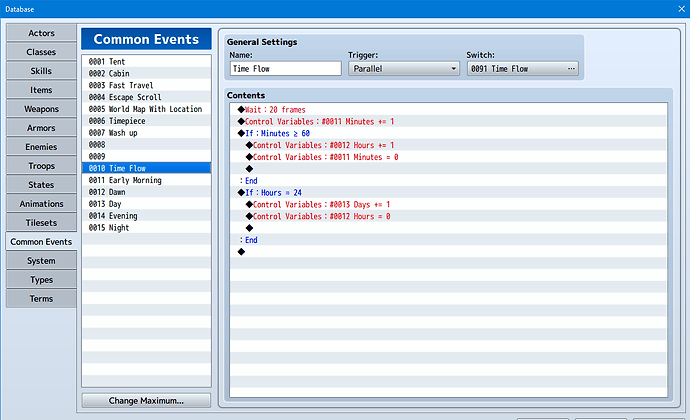Select the Minutes += 1 command line
The image size is (690, 420).
[448, 122]
